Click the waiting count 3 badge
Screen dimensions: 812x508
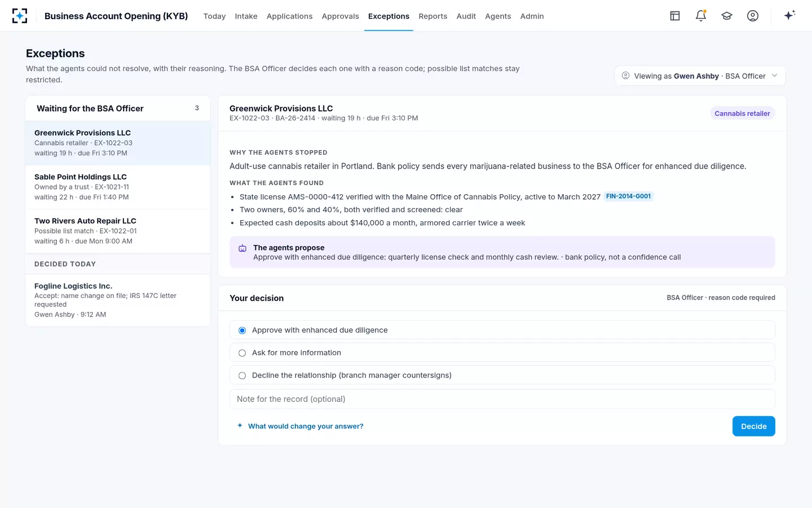tap(197, 108)
